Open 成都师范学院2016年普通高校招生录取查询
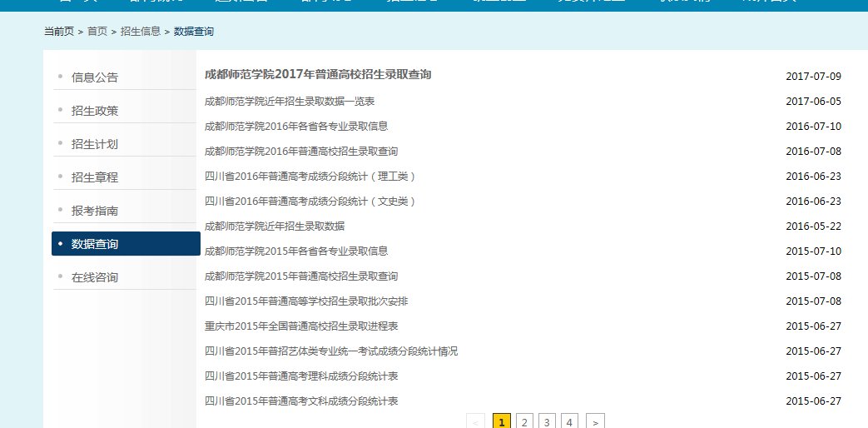868x428 pixels. tap(301, 152)
